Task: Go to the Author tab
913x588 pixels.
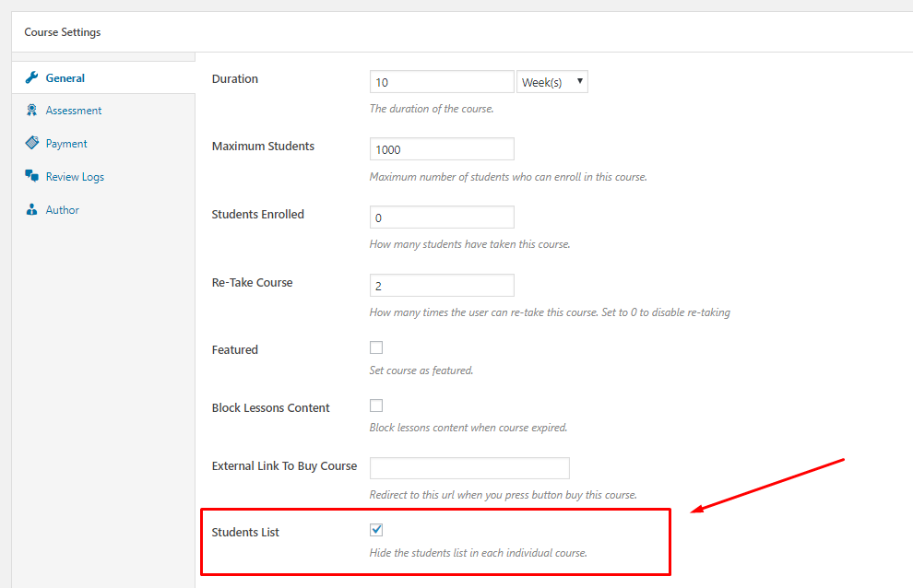Action: (x=63, y=210)
